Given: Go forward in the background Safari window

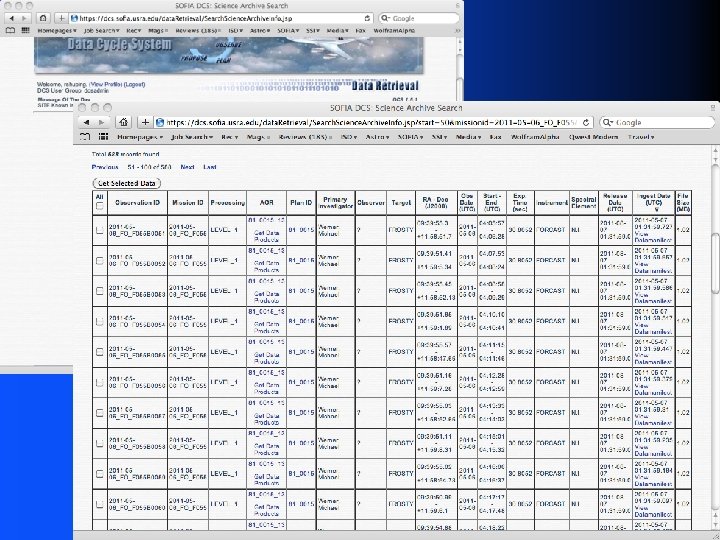Looking at the screenshot, I should coord(24,18).
